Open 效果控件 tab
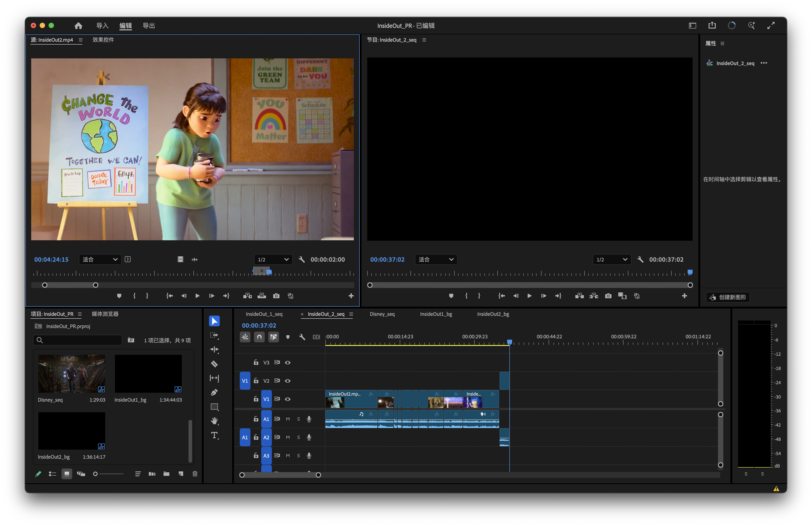 tap(103, 40)
